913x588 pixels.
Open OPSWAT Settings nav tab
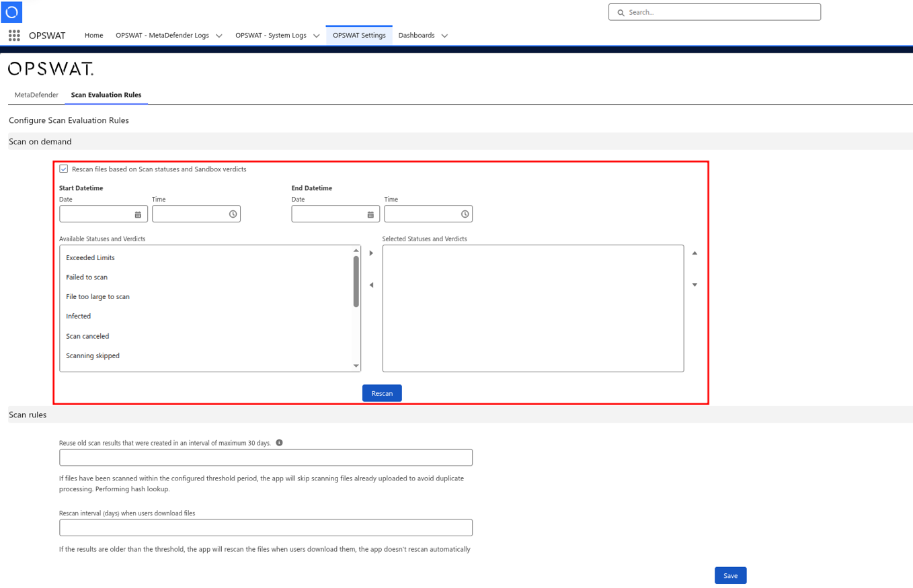359,35
